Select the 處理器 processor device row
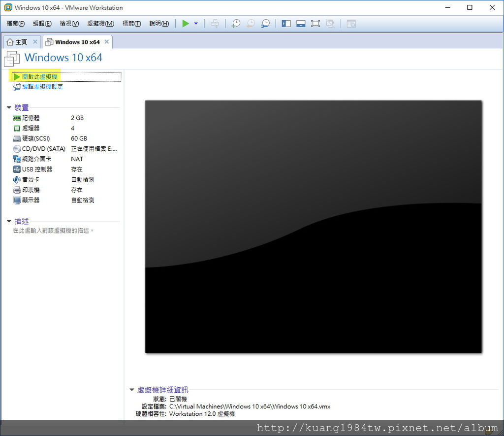Image resolution: width=504 pixels, height=436 pixels. point(65,129)
